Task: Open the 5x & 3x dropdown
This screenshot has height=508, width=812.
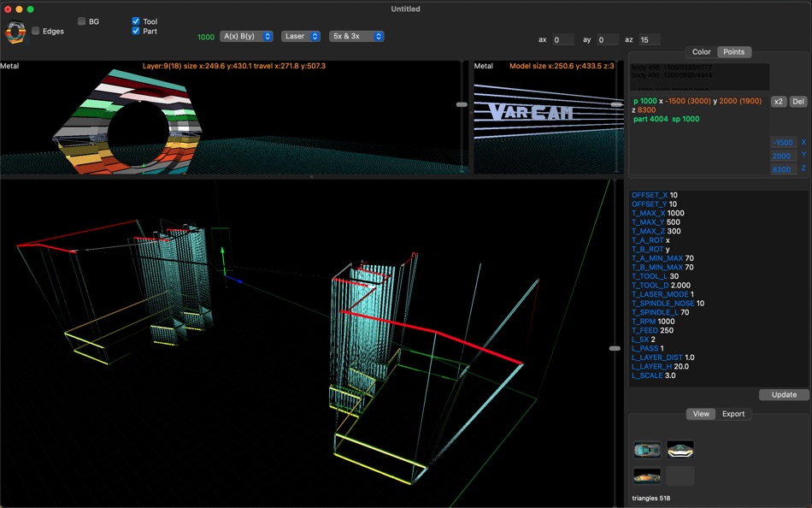Action: (356, 36)
